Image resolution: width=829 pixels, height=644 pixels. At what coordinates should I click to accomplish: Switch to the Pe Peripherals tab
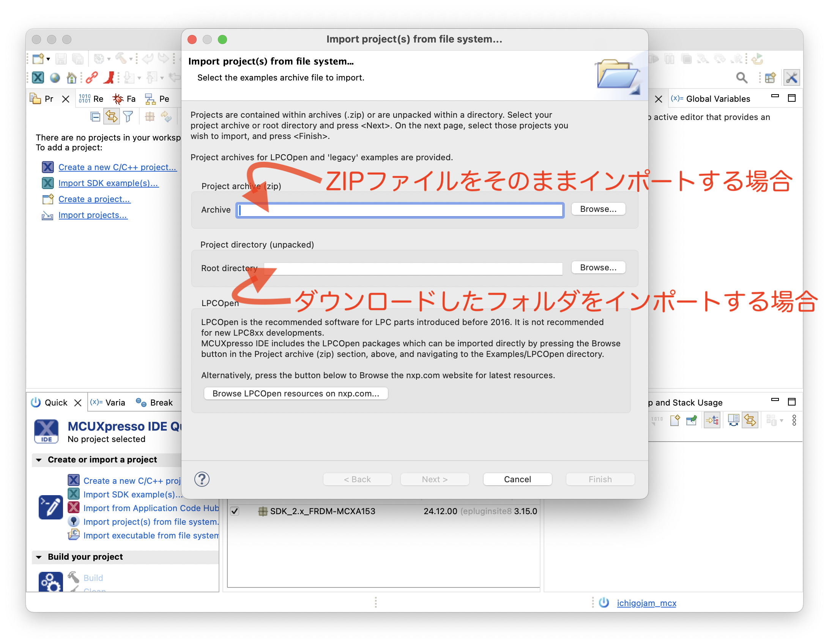(157, 99)
